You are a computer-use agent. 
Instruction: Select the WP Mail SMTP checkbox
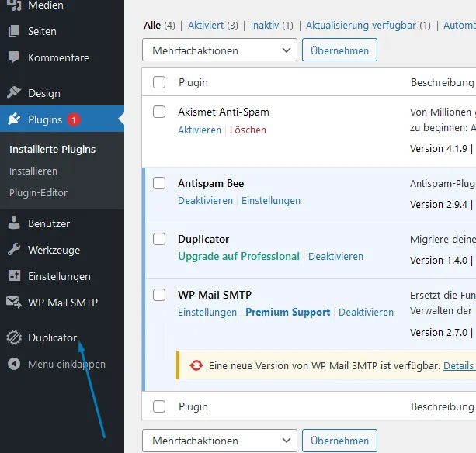pyautogui.click(x=159, y=295)
